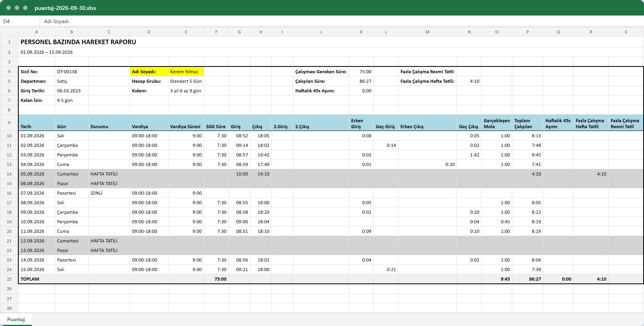Click the file name puantaj-2026-09-30.xlsx title
The height and width of the screenshot is (326, 644).
(x=65, y=8)
